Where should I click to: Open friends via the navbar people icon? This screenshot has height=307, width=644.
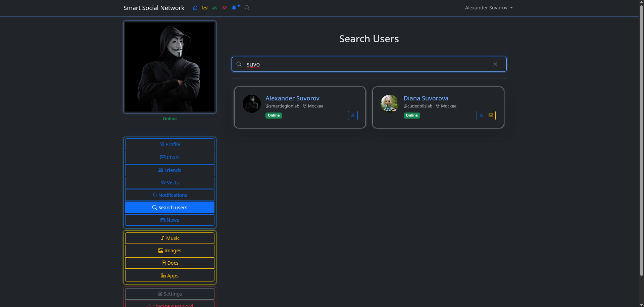214,8
